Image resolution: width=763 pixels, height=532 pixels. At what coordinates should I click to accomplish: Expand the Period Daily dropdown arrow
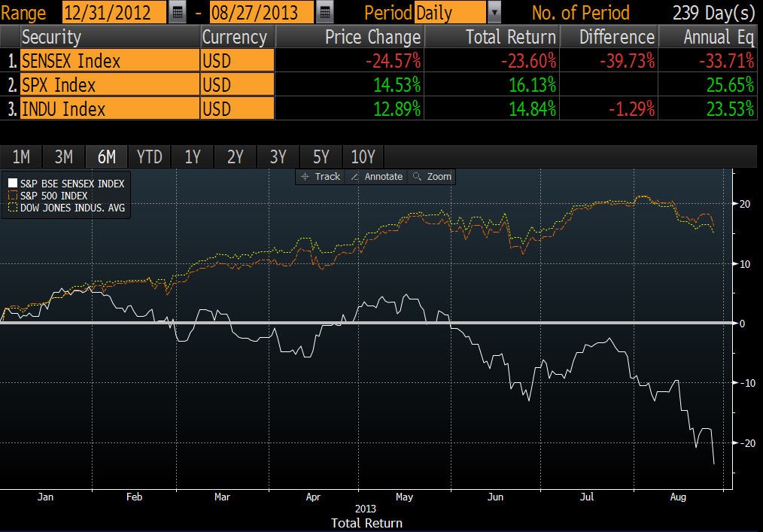pos(494,12)
